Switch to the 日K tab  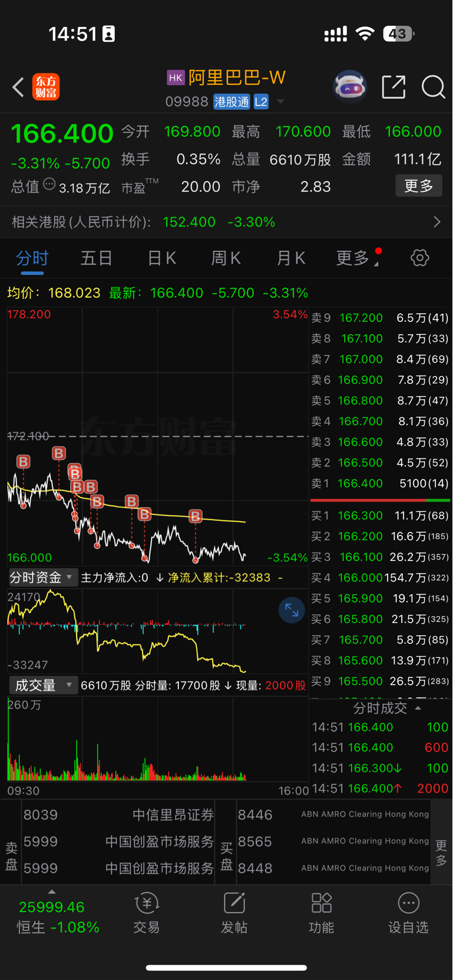coord(161,258)
